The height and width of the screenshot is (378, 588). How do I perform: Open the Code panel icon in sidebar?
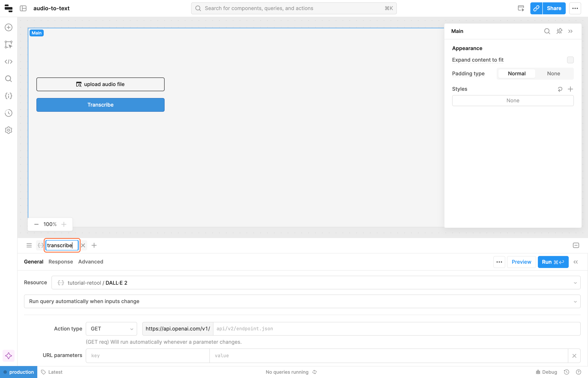click(x=9, y=62)
